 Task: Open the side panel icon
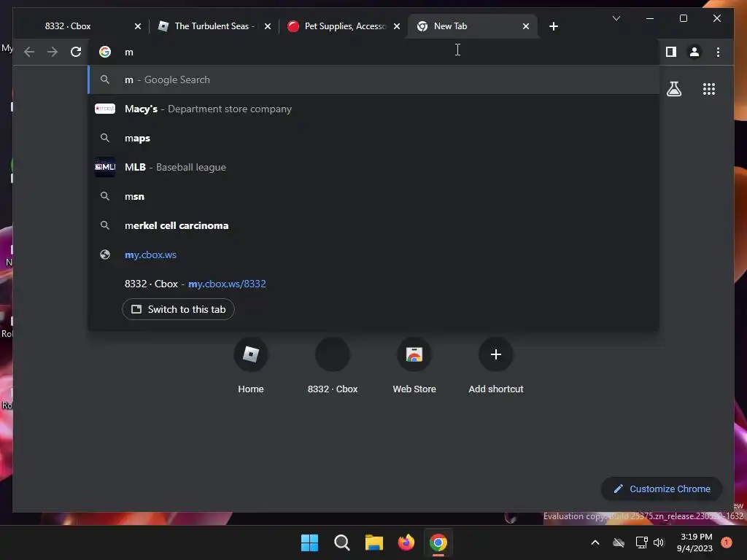click(671, 52)
